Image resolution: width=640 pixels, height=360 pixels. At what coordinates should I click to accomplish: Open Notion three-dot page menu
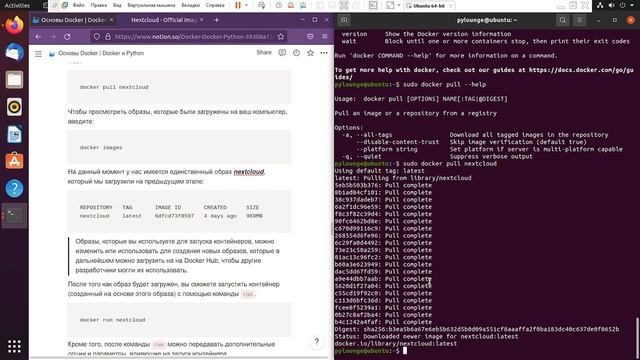(x=324, y=53)
